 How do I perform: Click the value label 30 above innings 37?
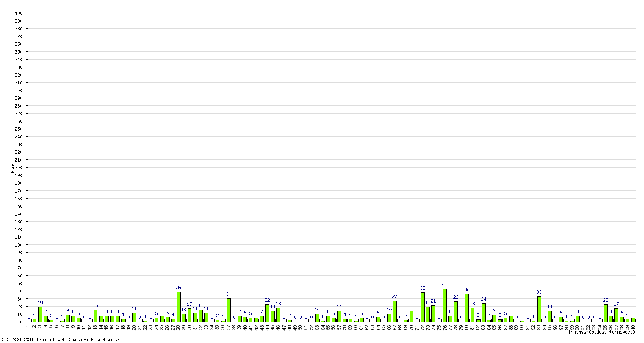click(x=228, y=294)
